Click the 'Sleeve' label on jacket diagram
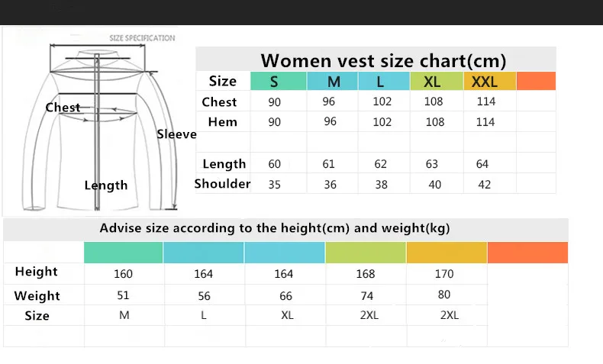The height and width of the screenshot is (364, 603). [176, 134]
